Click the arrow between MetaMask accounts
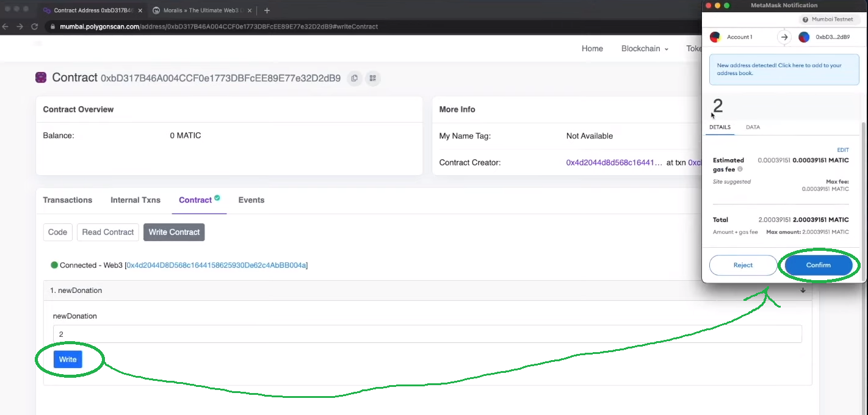The width and height of the screenshot is (868, 415). coord(784,37)
